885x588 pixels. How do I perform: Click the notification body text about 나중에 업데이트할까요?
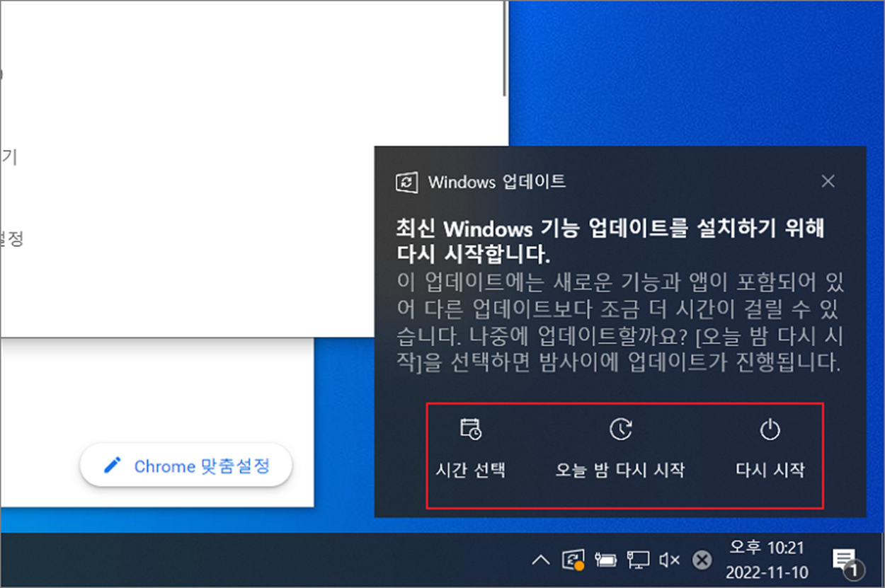click(x=619, y=323)
